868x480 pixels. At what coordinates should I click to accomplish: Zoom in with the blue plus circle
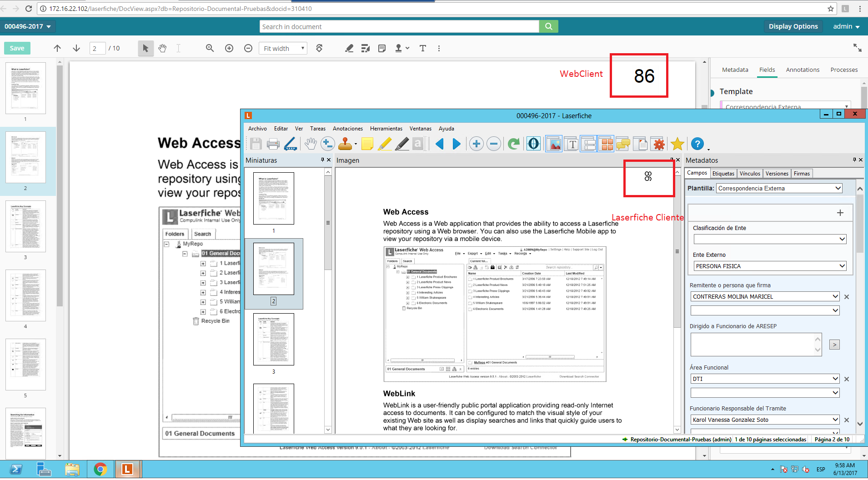[x=476, y=144]
